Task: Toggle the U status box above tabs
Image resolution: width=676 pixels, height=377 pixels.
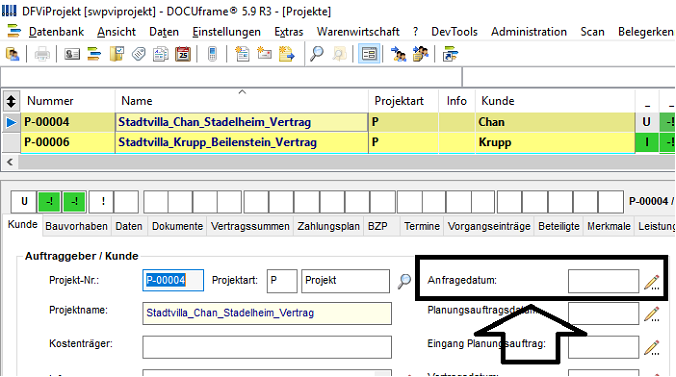Action: 24,201
